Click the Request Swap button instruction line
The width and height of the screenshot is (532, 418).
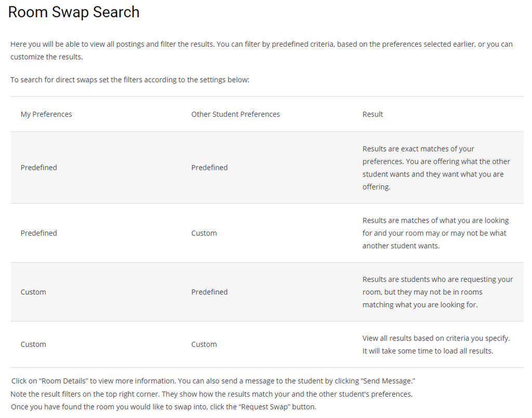click(x=163, y=407)
